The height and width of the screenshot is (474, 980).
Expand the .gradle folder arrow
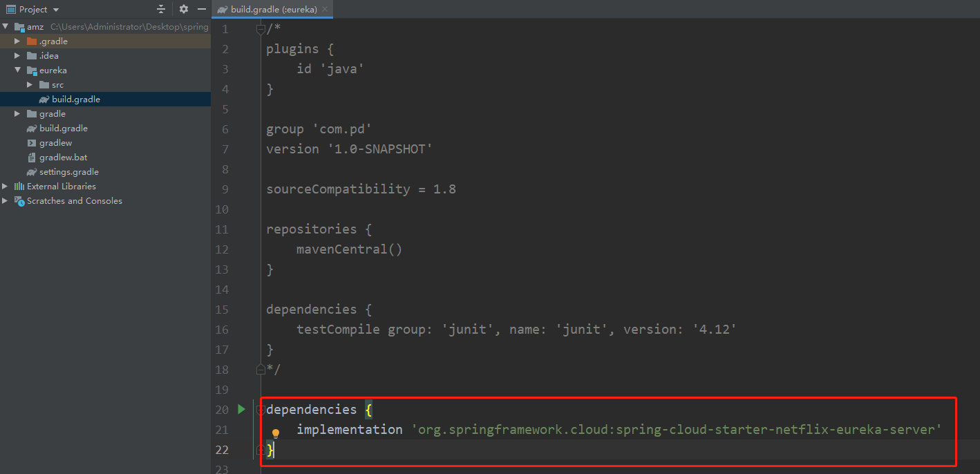tap(18, 41)
